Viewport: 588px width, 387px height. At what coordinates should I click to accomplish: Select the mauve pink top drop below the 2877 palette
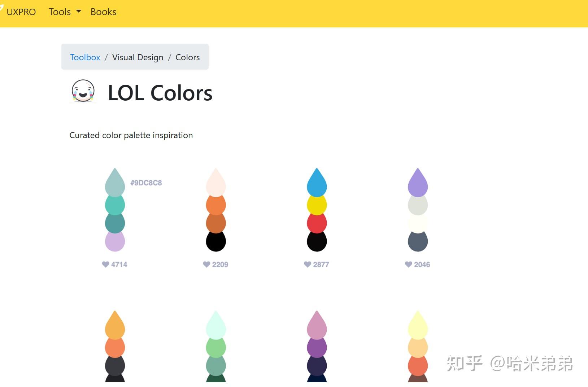(317, 326)
